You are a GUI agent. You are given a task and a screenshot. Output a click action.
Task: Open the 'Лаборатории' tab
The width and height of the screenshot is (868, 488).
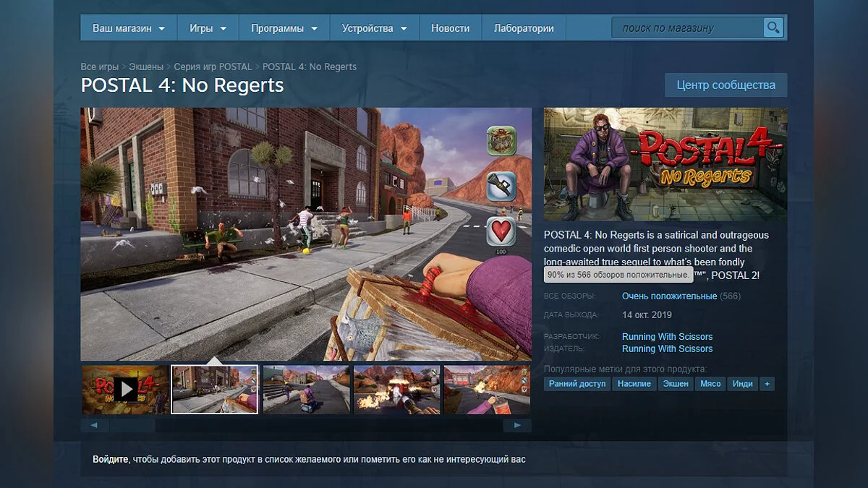pyautogui.click(x=524, y=28)
